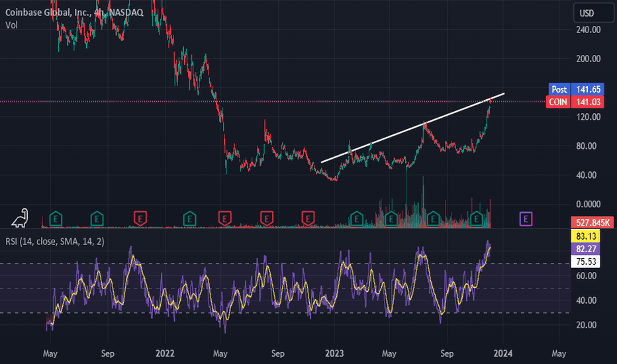
Task: Click the 60.00 RSI axis label
Action: (586, 276)
